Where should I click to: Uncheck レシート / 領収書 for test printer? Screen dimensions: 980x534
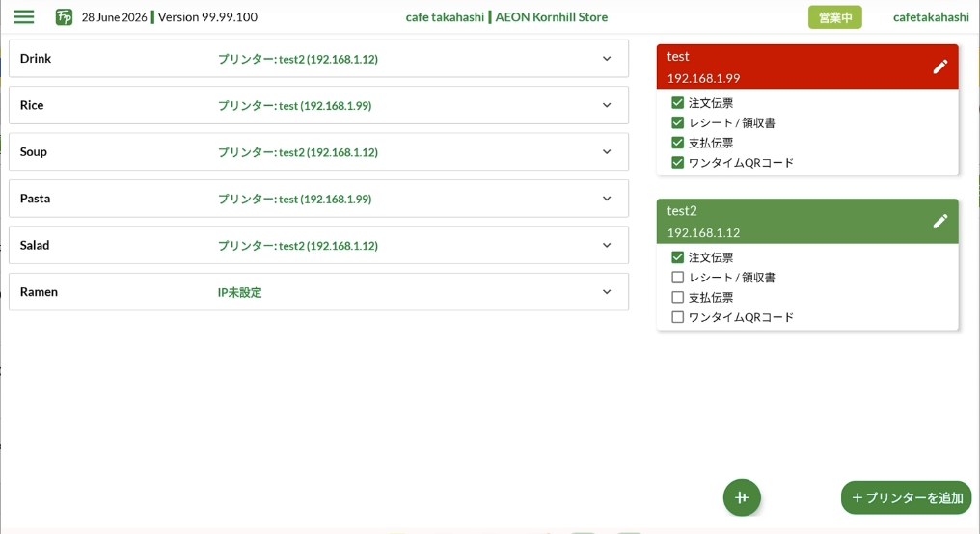pyautogui.click(x=677, y=122)
